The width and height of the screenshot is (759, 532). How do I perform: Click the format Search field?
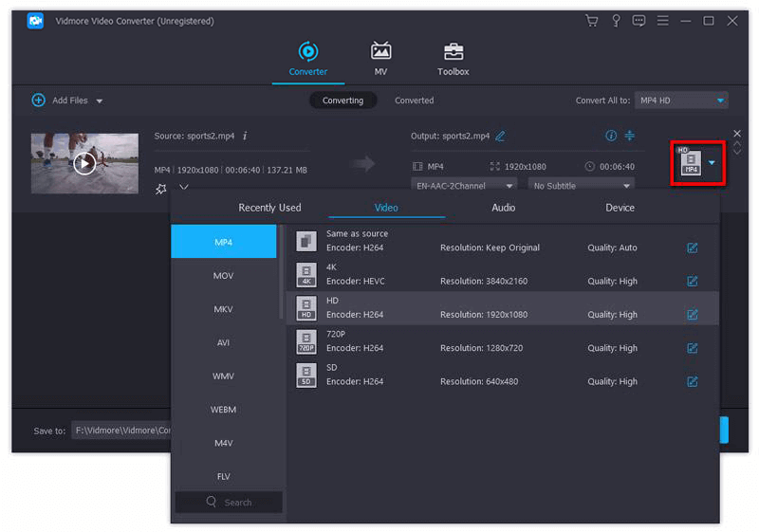pyautogui.click(x=229, y=502)
